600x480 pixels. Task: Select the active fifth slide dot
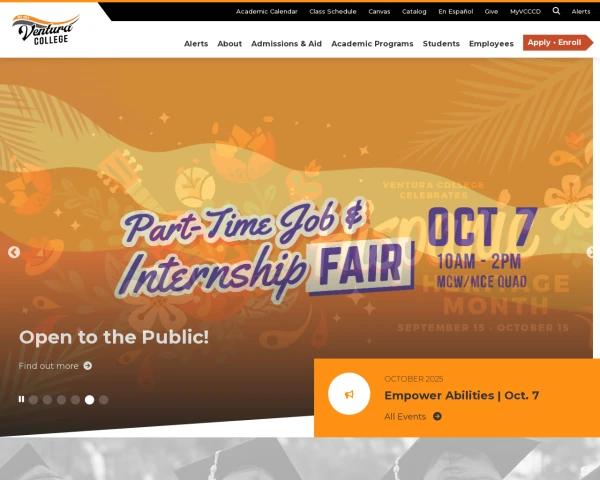tap(89, 400)
